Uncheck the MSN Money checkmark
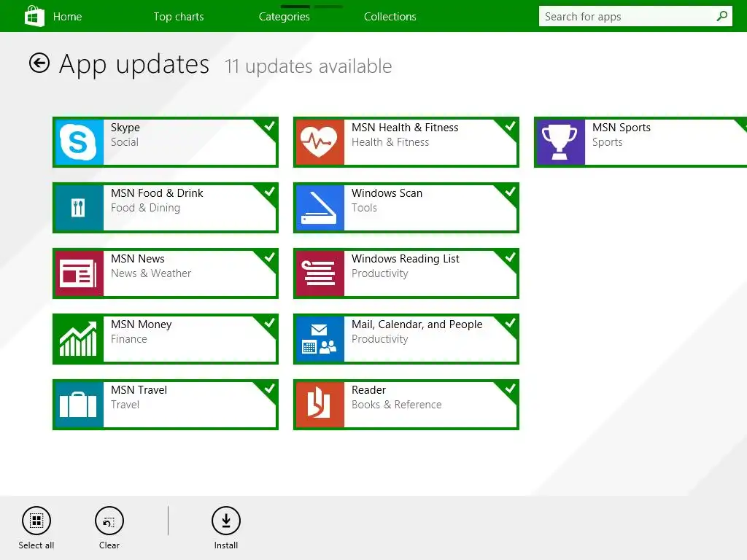 point(269,323)
